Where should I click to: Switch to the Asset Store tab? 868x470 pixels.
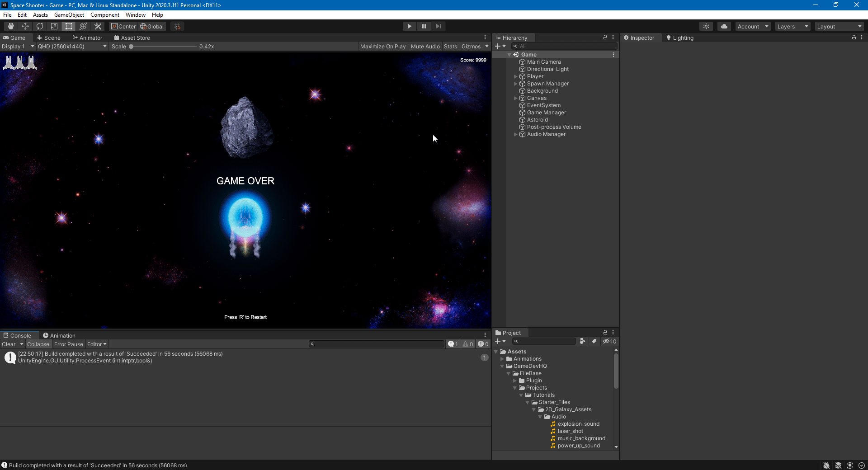[132, 38]
